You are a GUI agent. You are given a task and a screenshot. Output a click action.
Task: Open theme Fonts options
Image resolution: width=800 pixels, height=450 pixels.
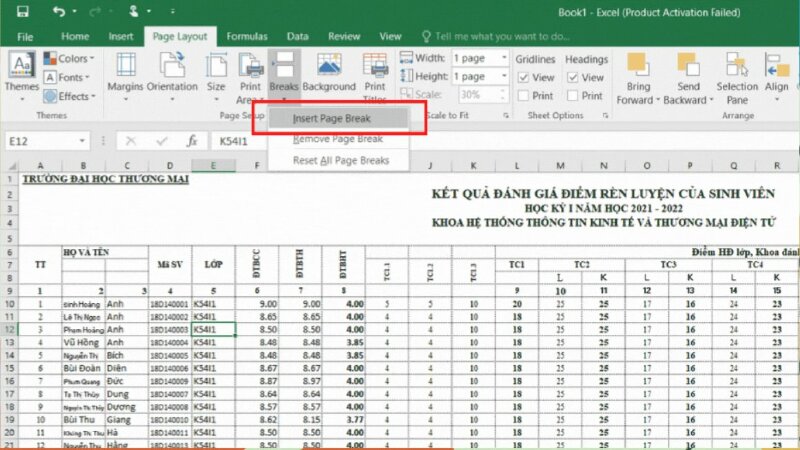tap(67, 78)
